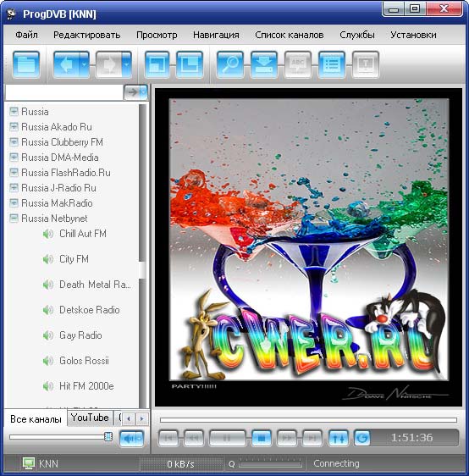The height and width of the screenshot is (476, 469).
Task: Click the skip to previous playback button
Action: (168, 438)
